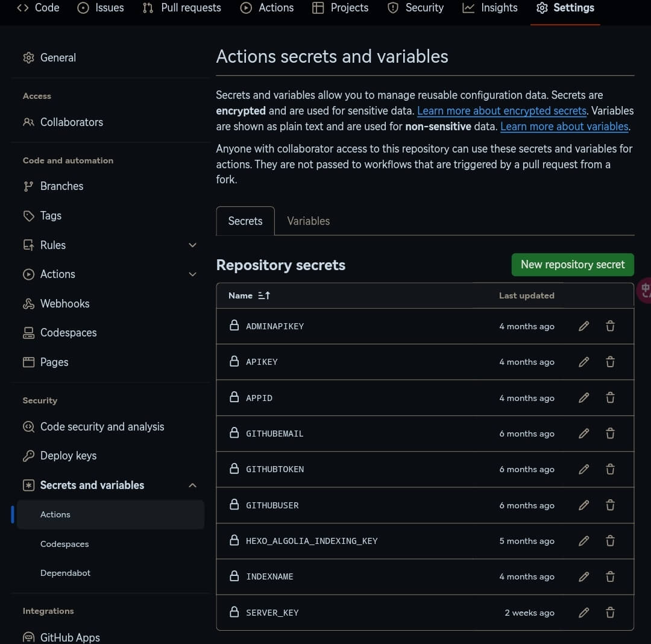Select Dependabot under Secrets and variables
651x644 pixels.
[65, 572]
